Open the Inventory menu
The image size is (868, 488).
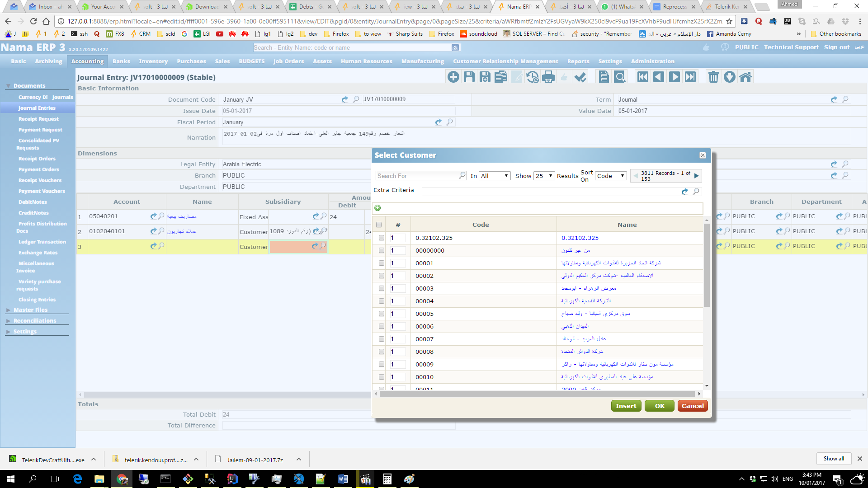[153, 61]
